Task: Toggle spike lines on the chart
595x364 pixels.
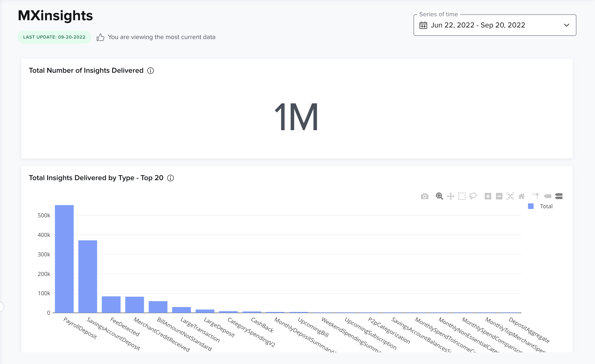Action: (x=536, y=196)
